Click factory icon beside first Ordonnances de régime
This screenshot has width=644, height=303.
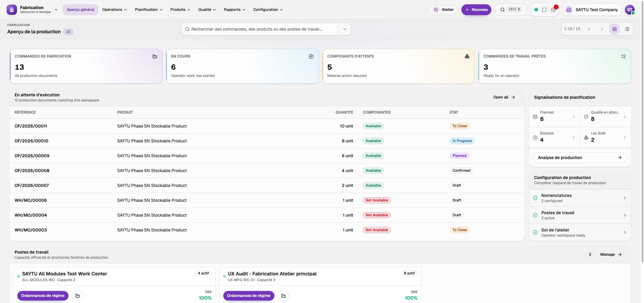(78, 296)
